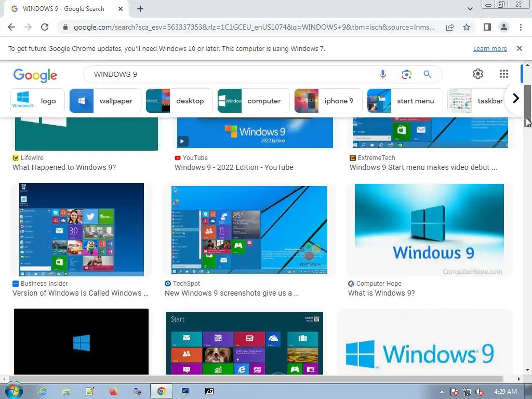Viewport: 532px width, 399px height.
Task: Open the Windows 9 Start menu makes video debut link
Action: pos(423,167)
